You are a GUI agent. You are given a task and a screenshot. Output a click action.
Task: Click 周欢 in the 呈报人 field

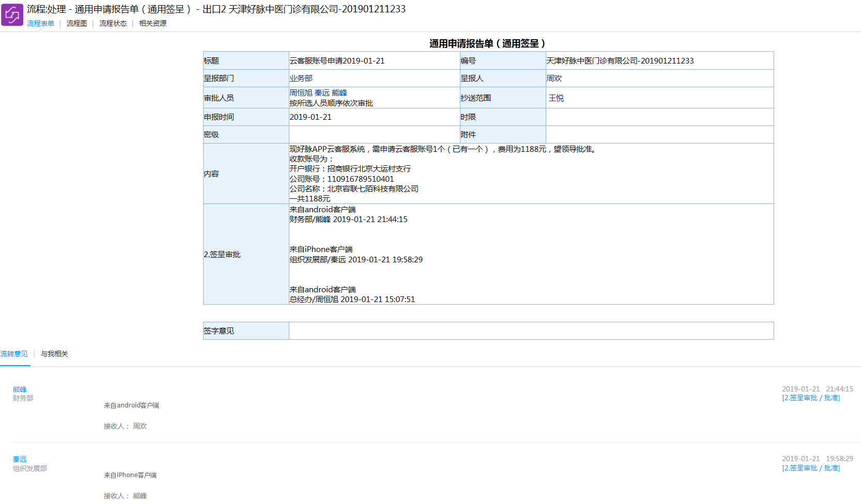(x=554, y=78)
